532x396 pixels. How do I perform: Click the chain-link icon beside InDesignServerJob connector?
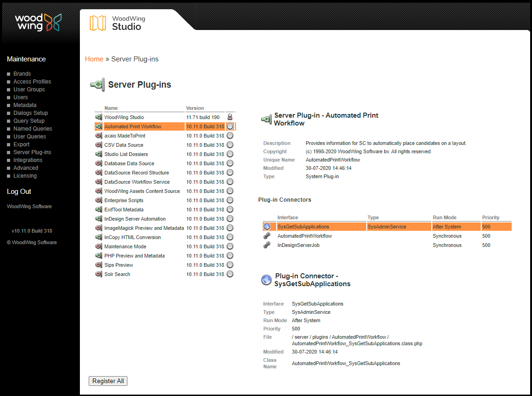(267, 245)
